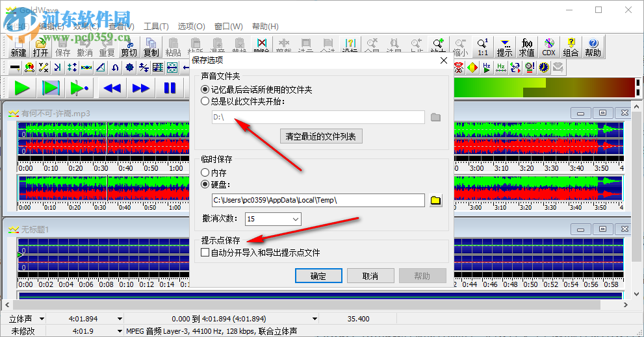Open the 选项(O) menu
This screenshot has width=644, height=337.
point(192,26)
